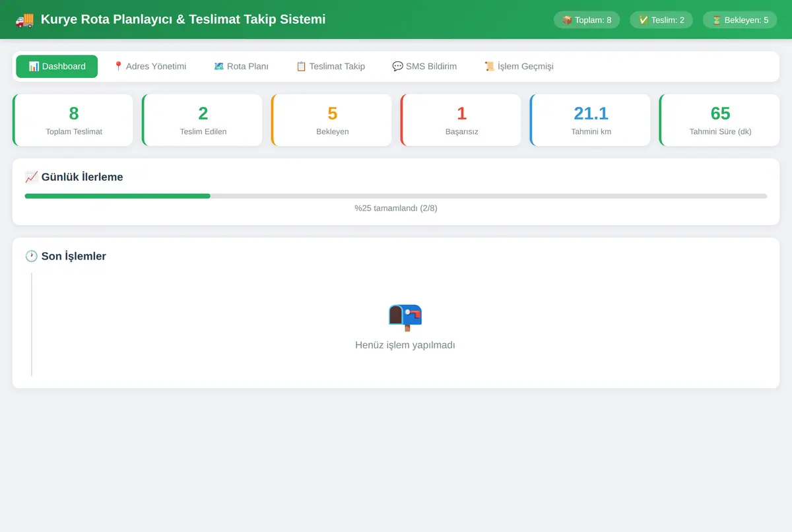Click the red Başarısız stat card
Viewport: 792px width, 532px height.
coord(461,120)
